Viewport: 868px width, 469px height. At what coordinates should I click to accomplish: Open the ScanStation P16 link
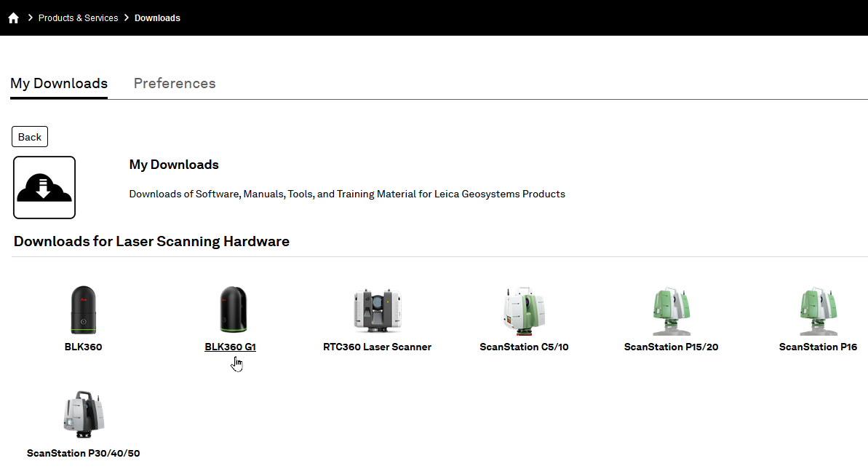819,347
